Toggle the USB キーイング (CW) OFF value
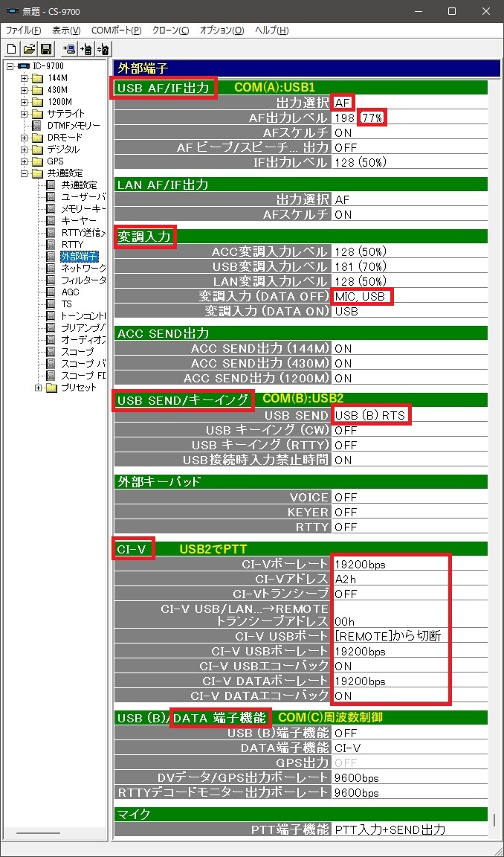504x857 pixels. point(346,430)
